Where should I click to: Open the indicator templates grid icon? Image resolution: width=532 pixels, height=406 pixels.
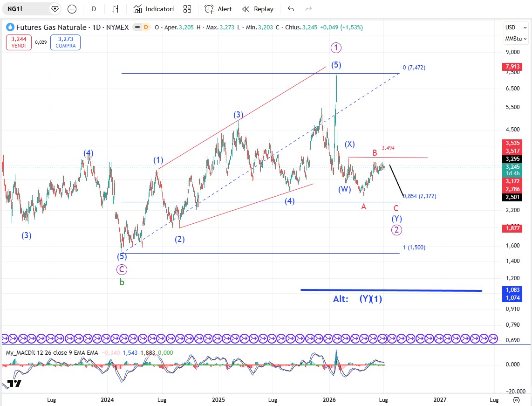tap(187, 9)
